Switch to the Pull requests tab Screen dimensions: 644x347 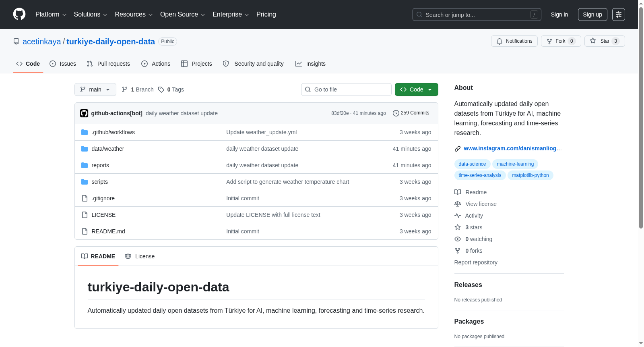point(108,64)
